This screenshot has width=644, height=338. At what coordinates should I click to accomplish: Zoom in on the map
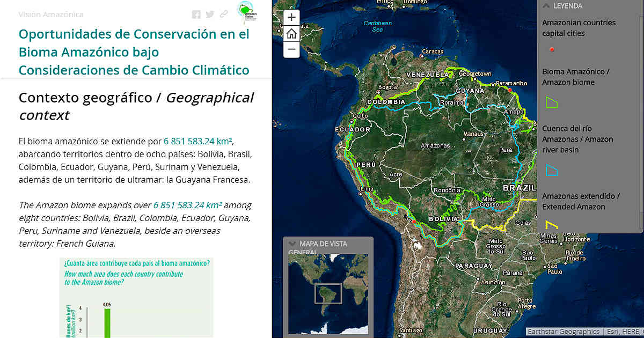tap(291, 17)
